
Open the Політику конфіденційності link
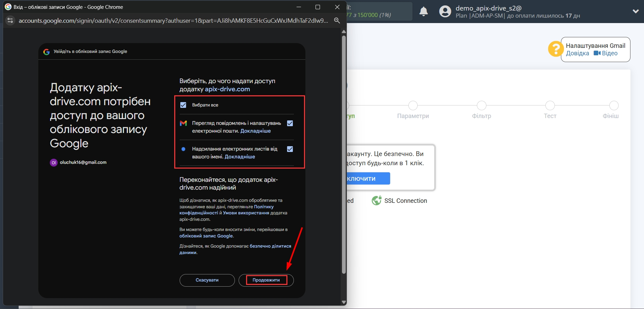point(226,210)
